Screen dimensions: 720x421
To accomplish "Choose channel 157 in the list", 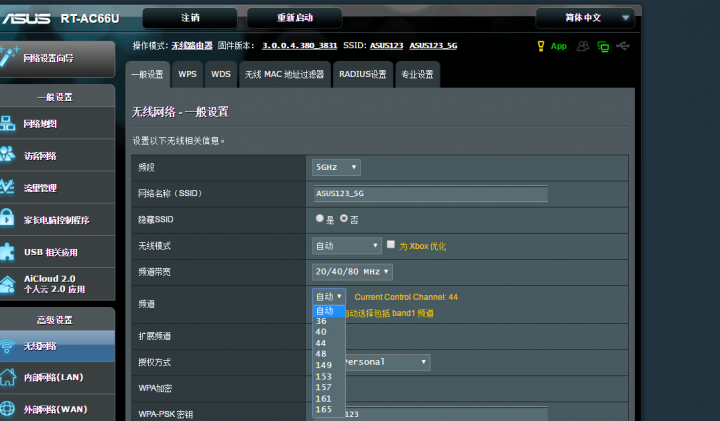I will coord(329,387).
